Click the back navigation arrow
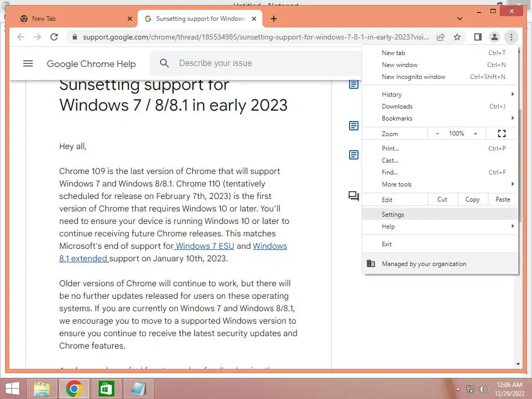This screenshot has width=532, height=399. tap(21, 37)
